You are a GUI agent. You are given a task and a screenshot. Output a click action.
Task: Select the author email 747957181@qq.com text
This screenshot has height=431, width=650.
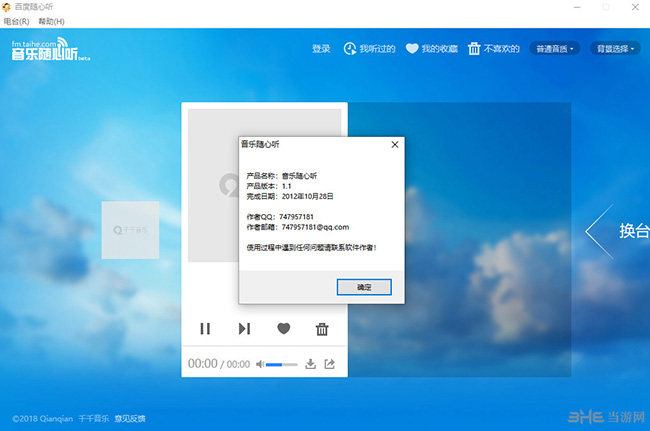(315, 227)
